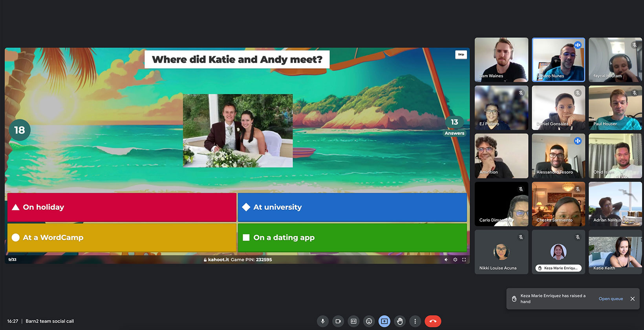
Task: Dismiss the raised hand notification
Action: [633, 299]
